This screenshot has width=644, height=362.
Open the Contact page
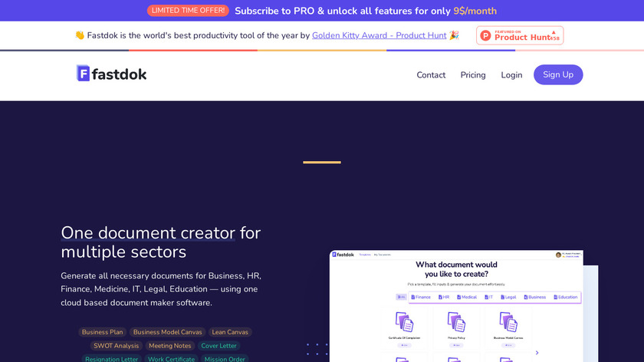click(x=431, y=75)
